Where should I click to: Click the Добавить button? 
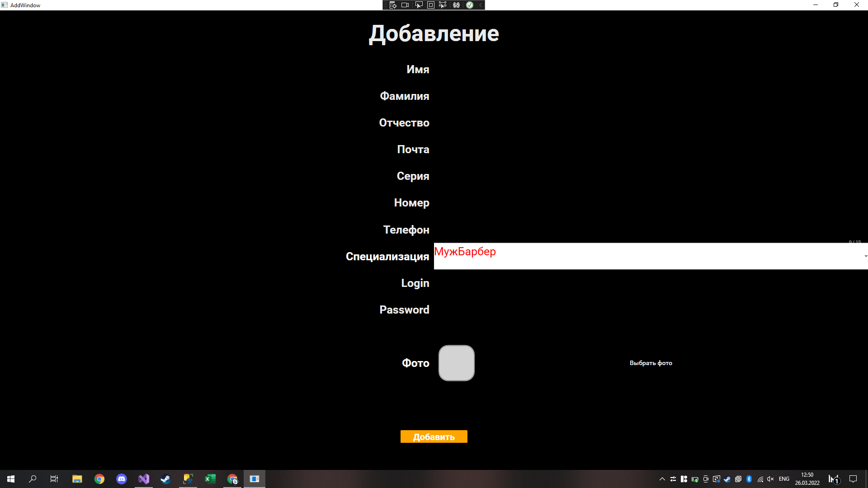point(434,436)
